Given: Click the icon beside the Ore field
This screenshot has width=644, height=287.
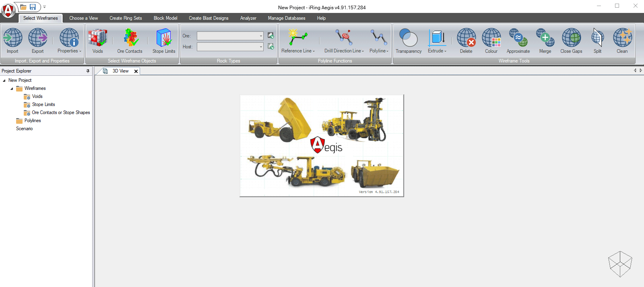Looking at the screenshot, I should [x=271, y=35].
